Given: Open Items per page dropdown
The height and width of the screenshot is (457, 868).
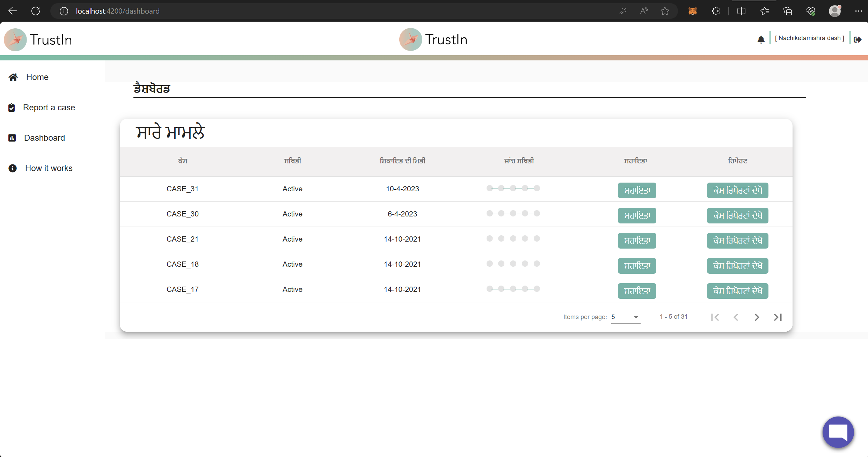Looking at the screenshot, I should point(625,317).
